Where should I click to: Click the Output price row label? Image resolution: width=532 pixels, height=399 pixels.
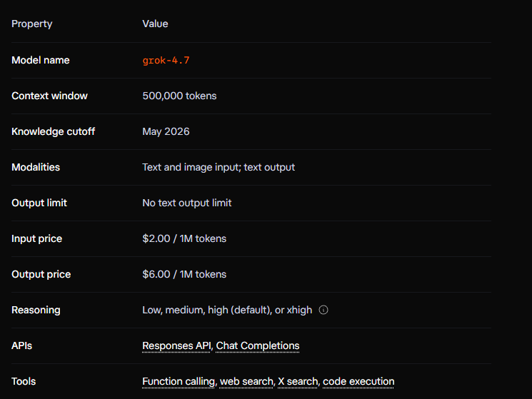(41, 274)
